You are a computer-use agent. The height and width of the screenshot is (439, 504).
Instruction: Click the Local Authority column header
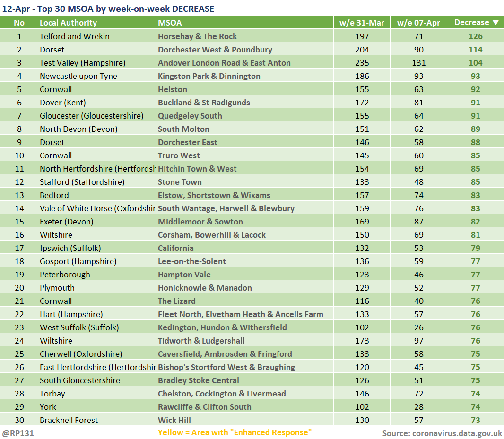pyautogui.click(x=68, y=23)
